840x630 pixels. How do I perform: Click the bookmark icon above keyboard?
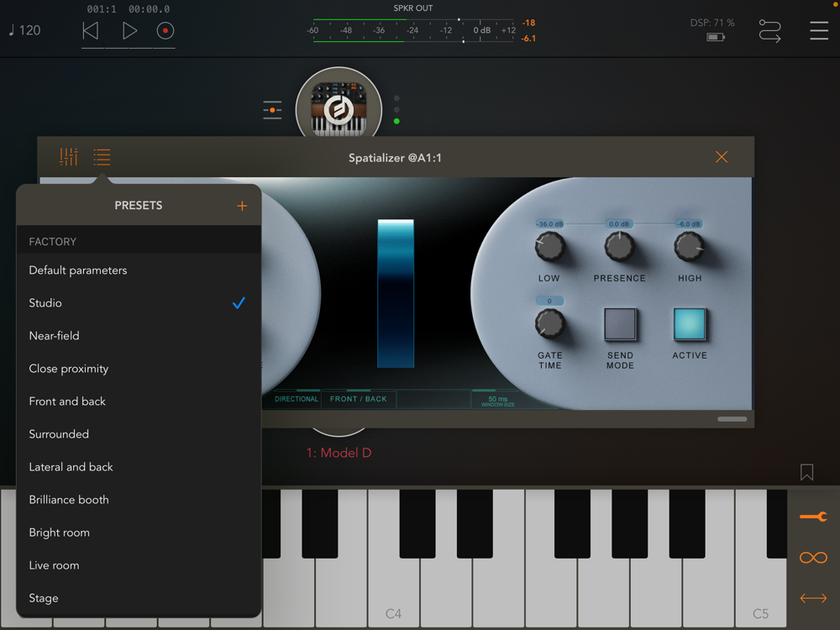(806, 472)
